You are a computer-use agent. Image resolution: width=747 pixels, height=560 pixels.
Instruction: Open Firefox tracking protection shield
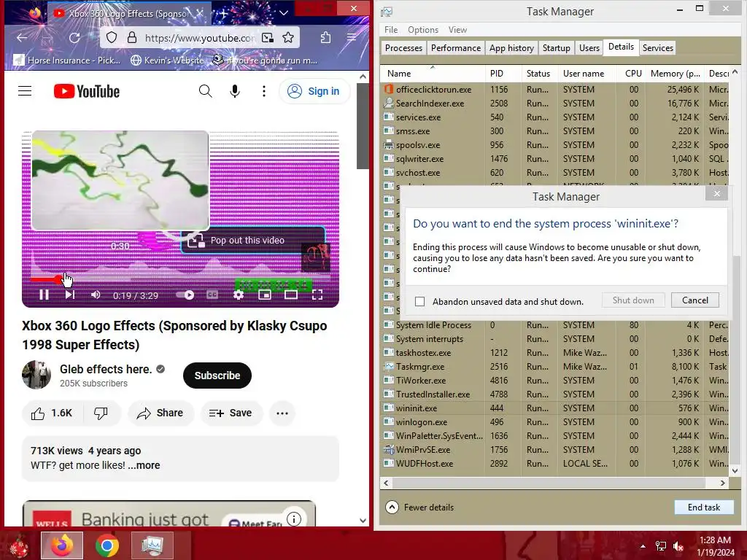[x=112, y=38]
